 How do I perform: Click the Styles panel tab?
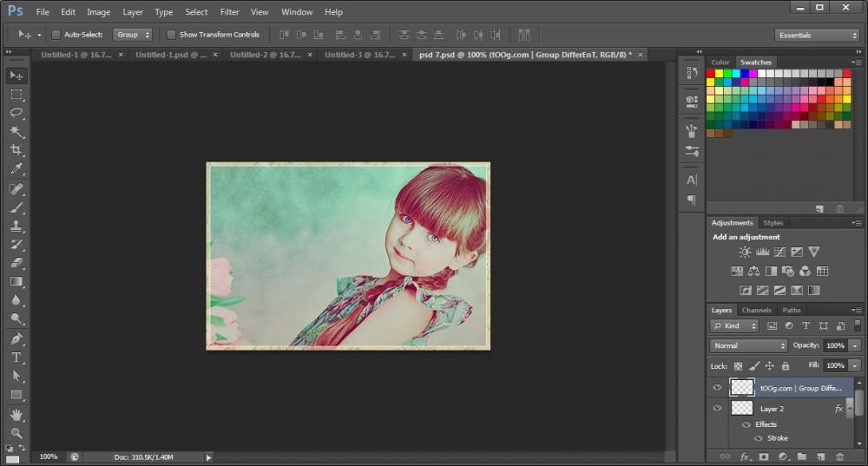click(x=773, y=223)
